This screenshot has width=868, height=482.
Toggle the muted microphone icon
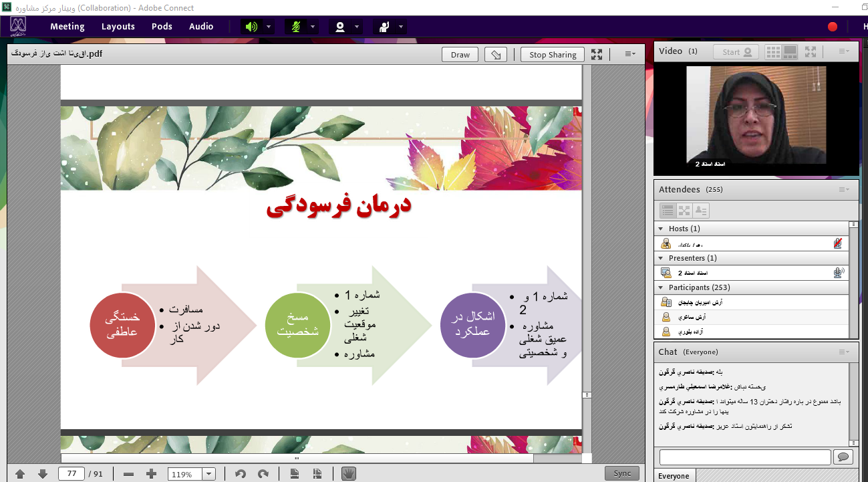pyautogui.click(x=295, y=27)
